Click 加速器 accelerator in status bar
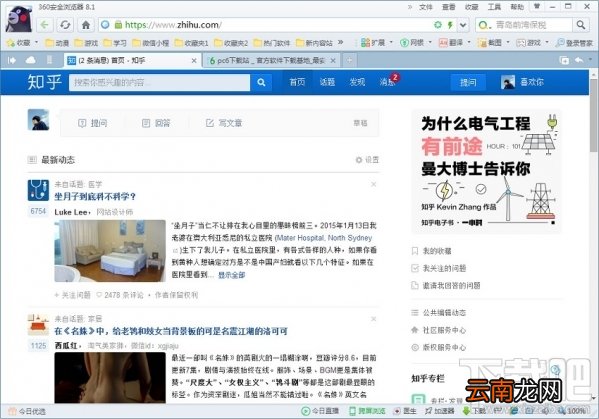This screenshot has width=599, height=419. 440,411
